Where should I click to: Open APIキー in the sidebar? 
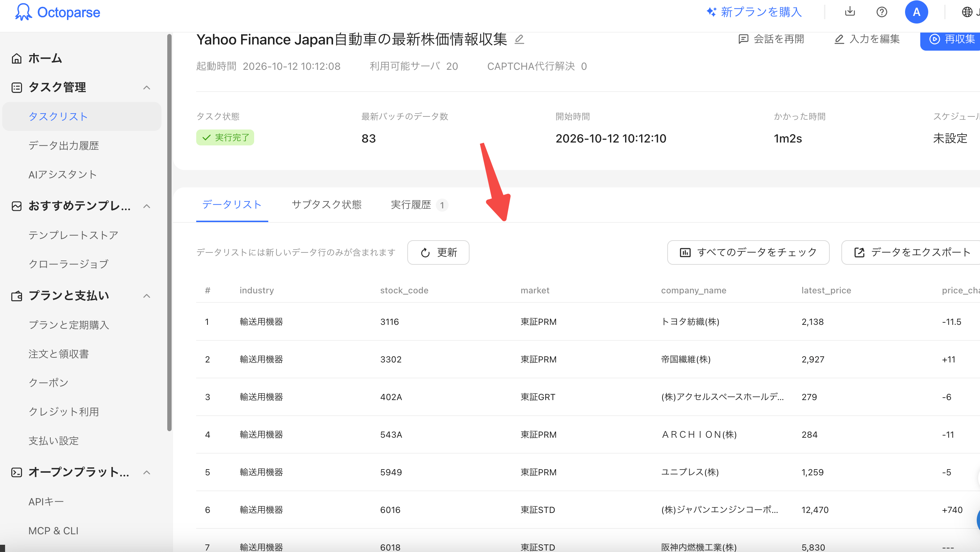click(46, 501)
